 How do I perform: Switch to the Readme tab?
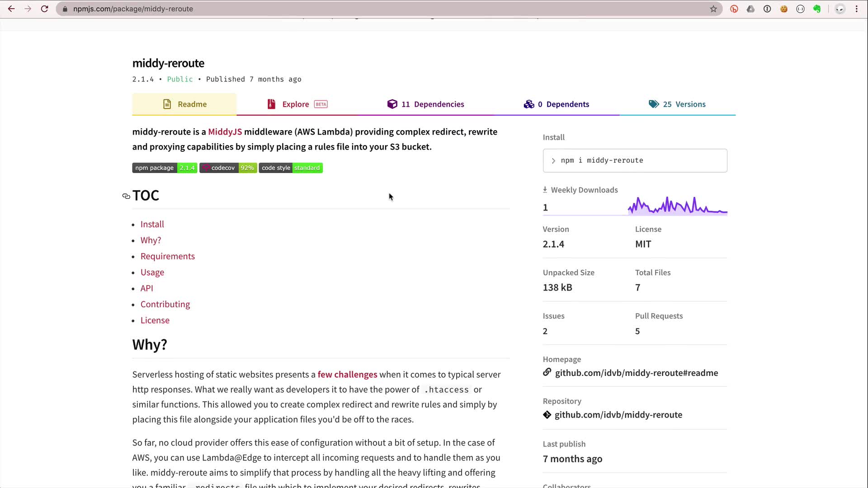(x=184, y=104)
